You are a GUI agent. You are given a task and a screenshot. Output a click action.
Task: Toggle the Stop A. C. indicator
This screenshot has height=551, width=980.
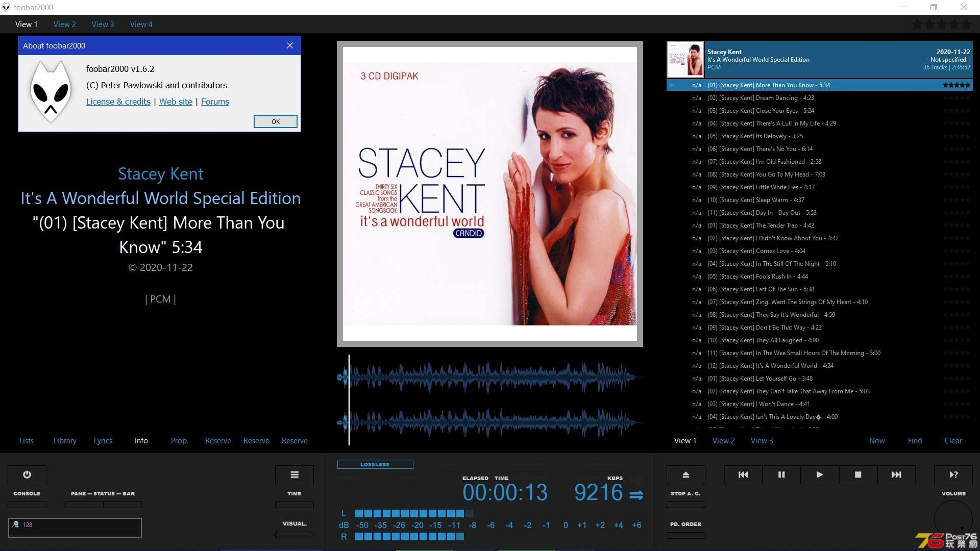(x=686, y=505)
